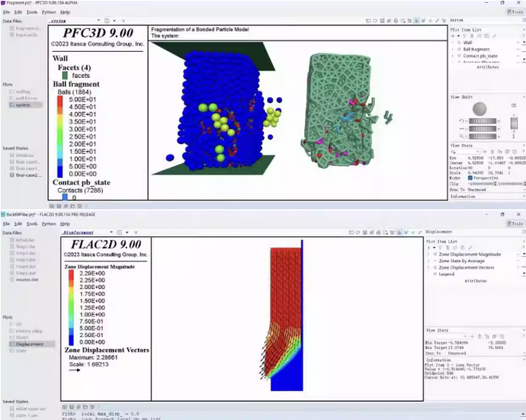The width and height of the screenshot is (526, 420).
Task: Click first icon in PFC3D bottom console toolbar
Action: click(52, 206)
